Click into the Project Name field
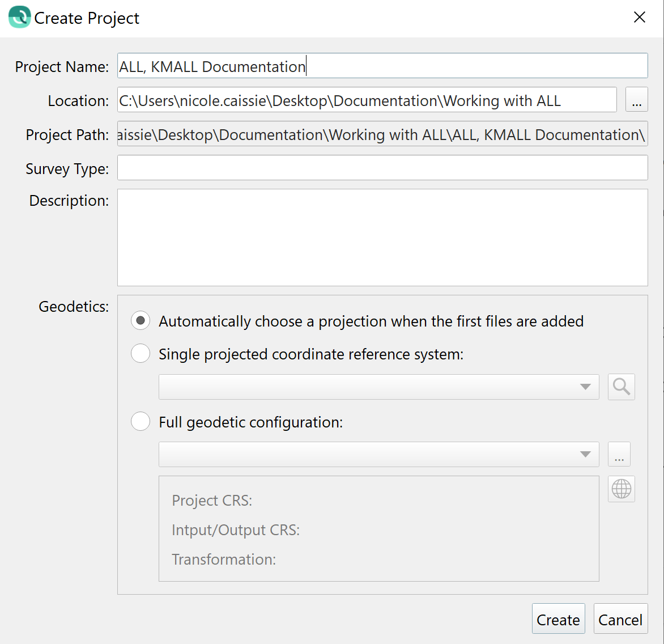This screenshot has height=644, width=664. pos(382,66)
